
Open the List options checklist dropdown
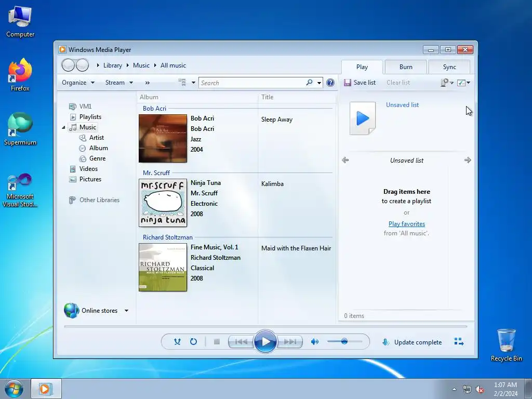[x=463, y=83]
